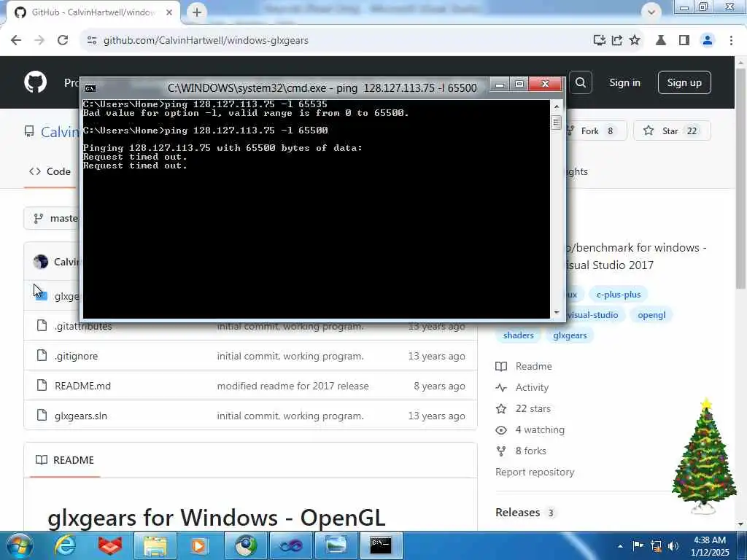This screenshot has width=747, height=560.
Task: Open network tray icon
Action: click(x=656, y=546)
